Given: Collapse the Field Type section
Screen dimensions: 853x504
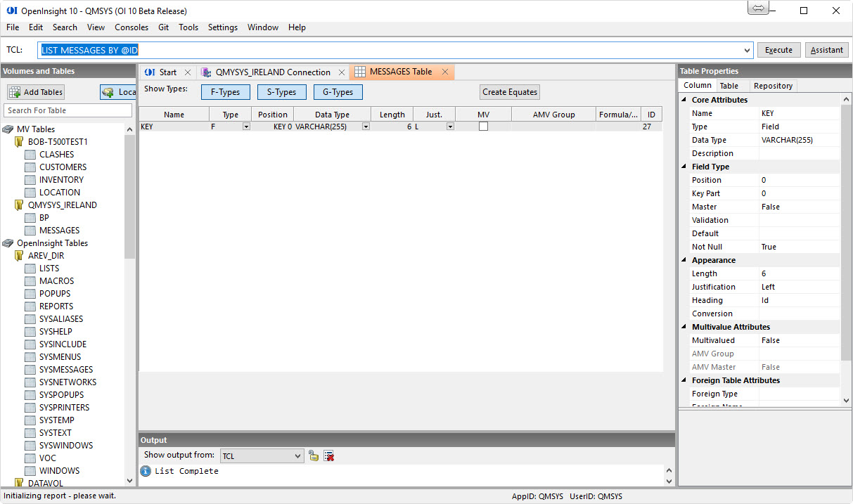Looking at the screenshot, I should point(685,167).
